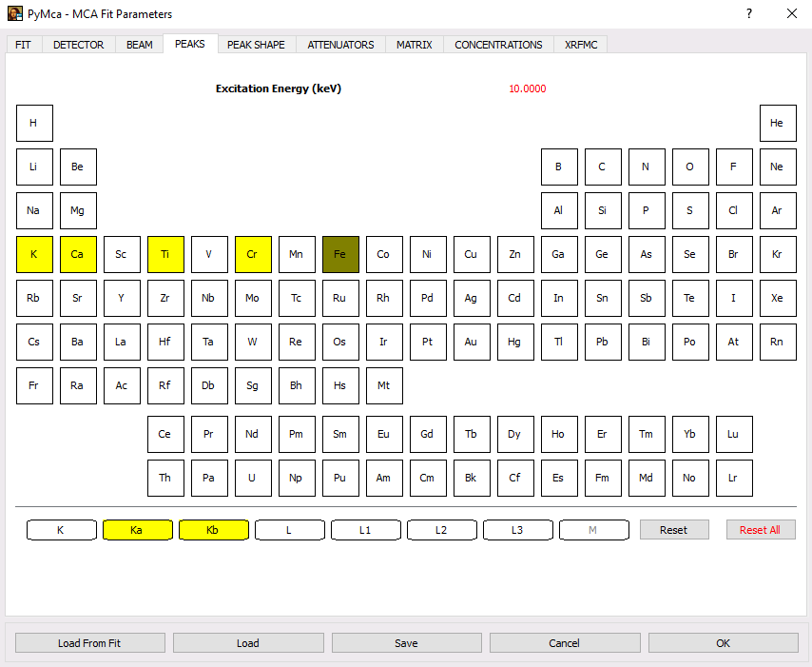The width and height of the screenshot is (812, 667).
Task: Select the Ar element
Action: (x=778, y=211)
